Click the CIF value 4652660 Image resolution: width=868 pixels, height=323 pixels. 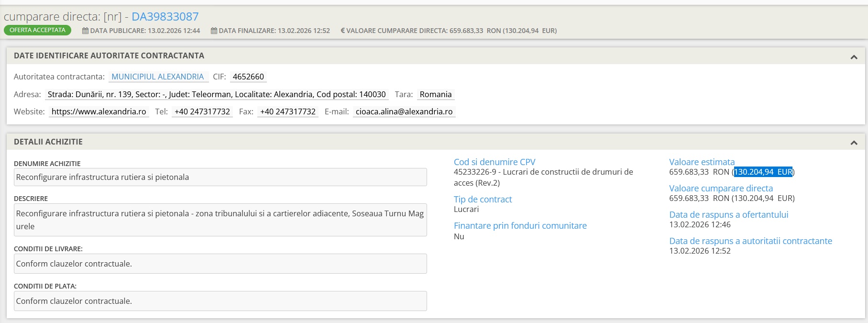tap(248, 77)
